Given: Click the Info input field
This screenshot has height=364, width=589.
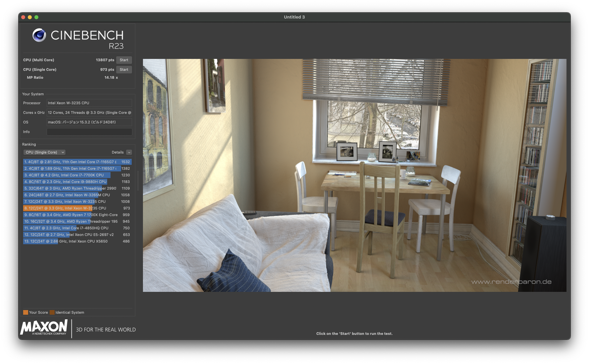Looking at the screenshot, I should tap(89, 132).
